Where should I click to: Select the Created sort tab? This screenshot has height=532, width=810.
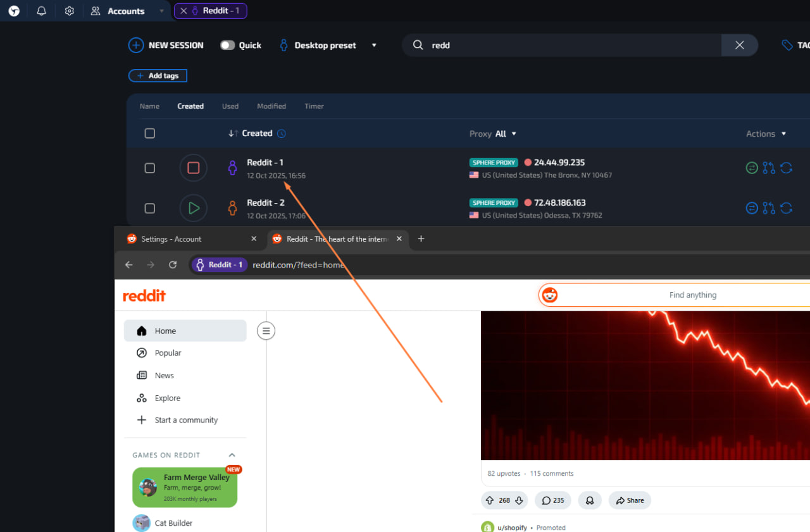[x=190, y=106]
